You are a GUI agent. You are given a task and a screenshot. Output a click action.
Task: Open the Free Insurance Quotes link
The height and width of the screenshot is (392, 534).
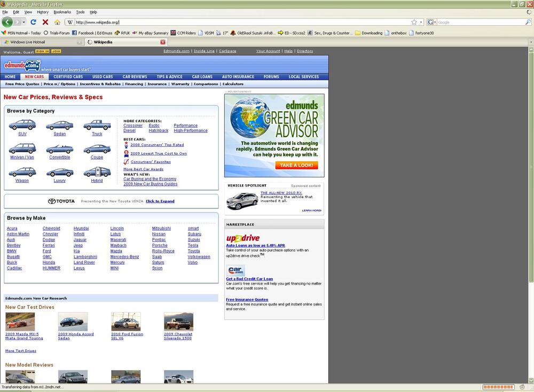(x=247, y=300)
